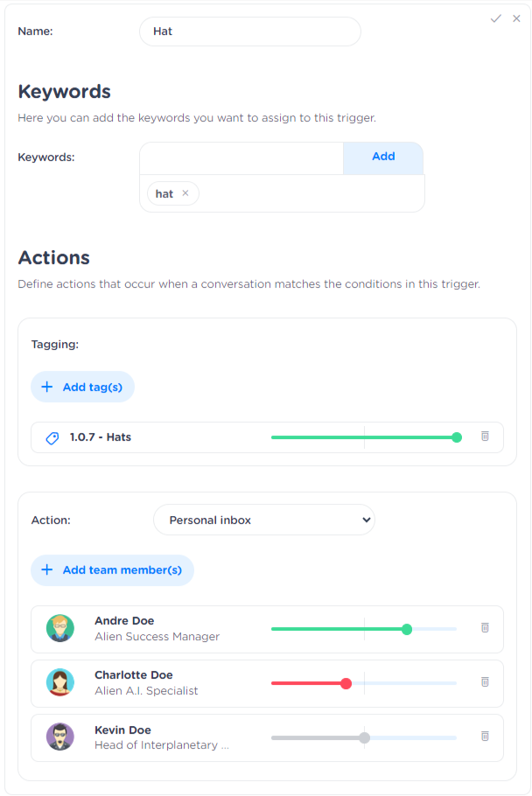Remove Charlotte Doe using trash icon

[485, 681]
